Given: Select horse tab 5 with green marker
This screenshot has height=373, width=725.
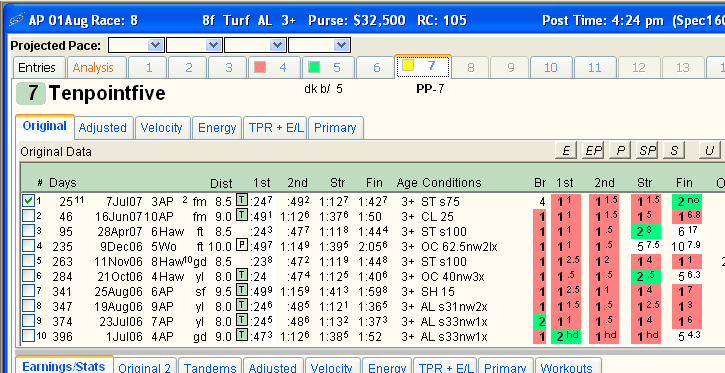Looking at the screenshot, I should coord(329,68).
